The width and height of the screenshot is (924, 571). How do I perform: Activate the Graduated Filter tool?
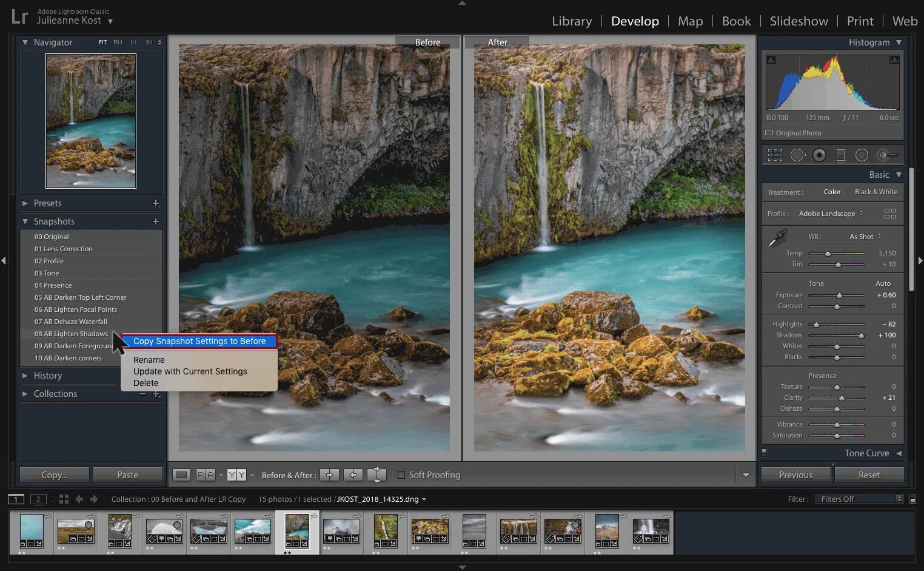[840, 155]
